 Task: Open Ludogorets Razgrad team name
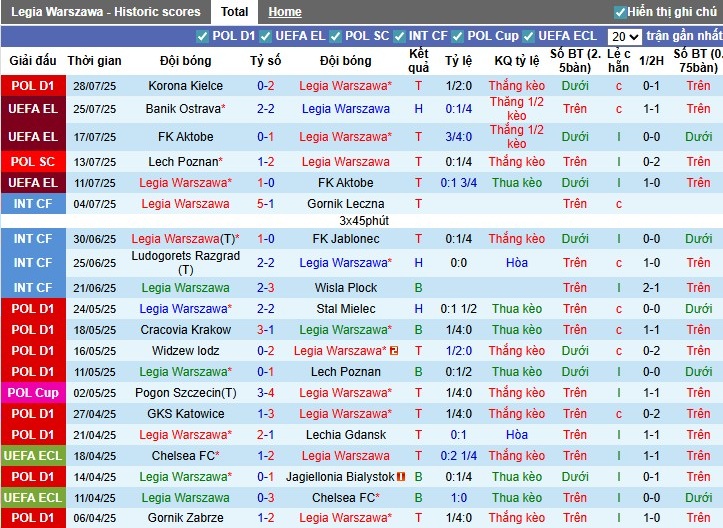coord(185,263)
